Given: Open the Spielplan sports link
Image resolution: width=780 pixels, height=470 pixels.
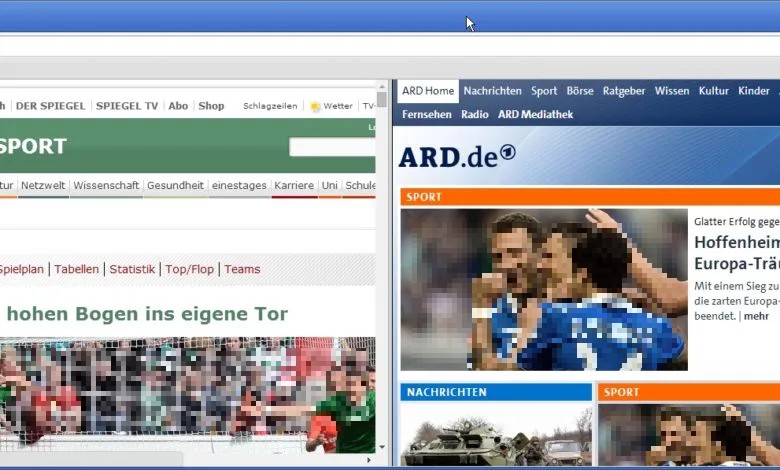Looking at the screenshot, I should pyautogui.click(x=21, y=269).
